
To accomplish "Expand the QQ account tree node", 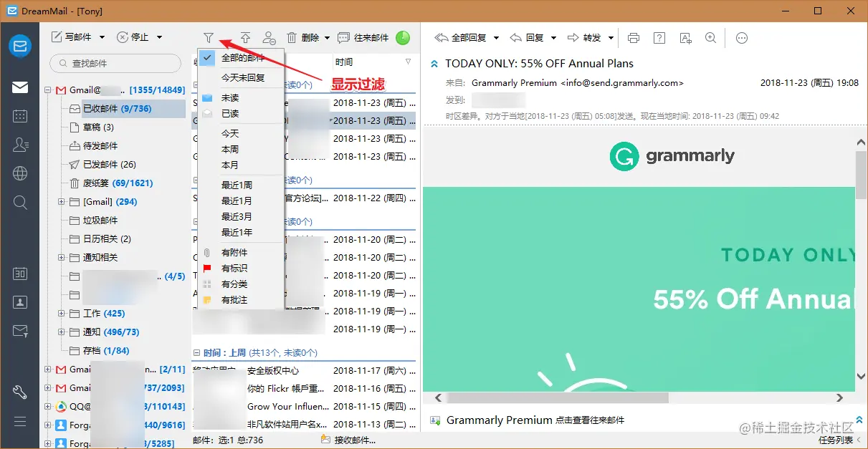I will pos(48,407).
